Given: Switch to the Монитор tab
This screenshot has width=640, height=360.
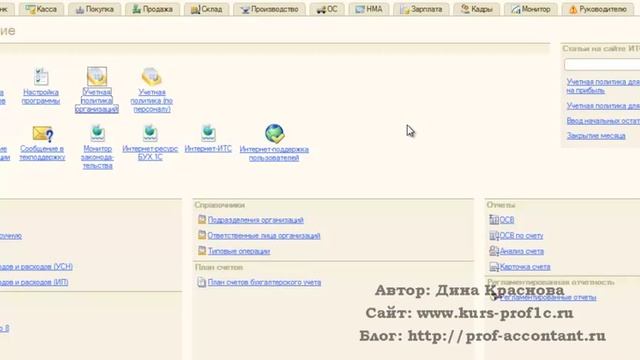Looking at the screenshot, I should point(531,9).
